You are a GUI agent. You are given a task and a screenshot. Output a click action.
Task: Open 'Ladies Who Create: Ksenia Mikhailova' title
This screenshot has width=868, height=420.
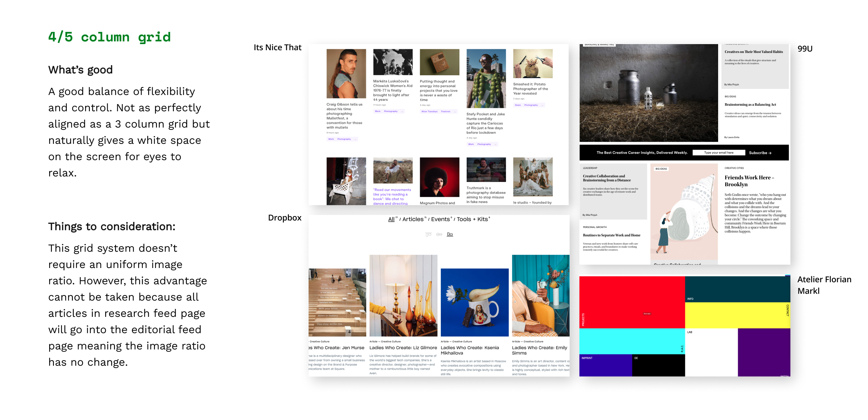[470, 350]
